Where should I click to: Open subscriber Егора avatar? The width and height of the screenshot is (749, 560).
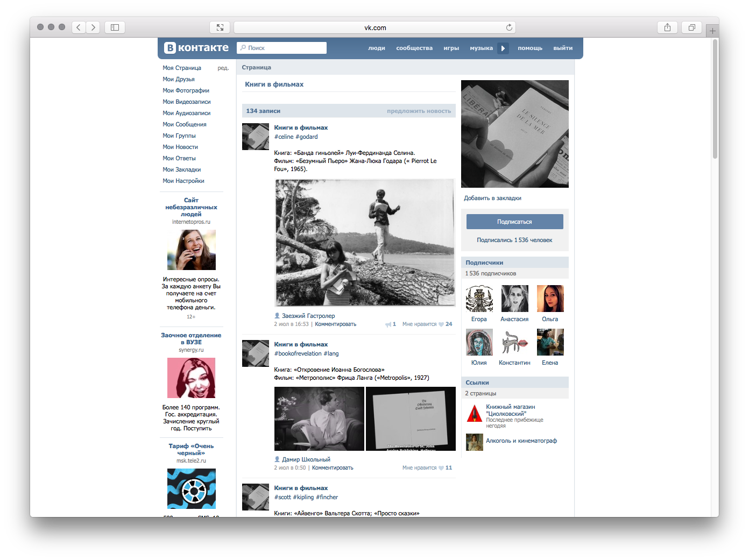[x=479, y=299]
